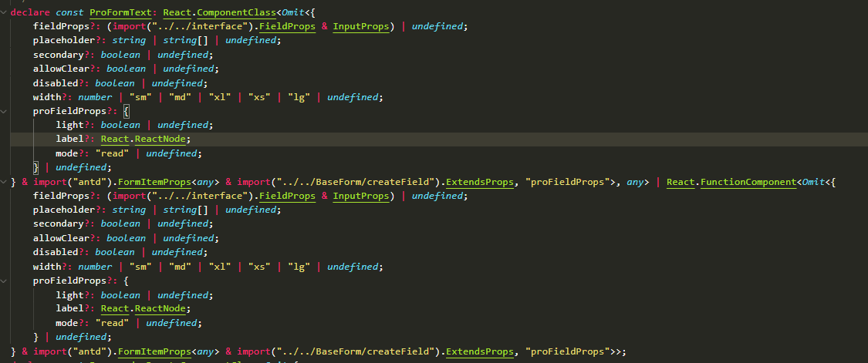Image resolution: width=868 pixels, height=363 pixels.
Task: Click the highlighted closing brace before '| undefined'
Action: (36, 168)
